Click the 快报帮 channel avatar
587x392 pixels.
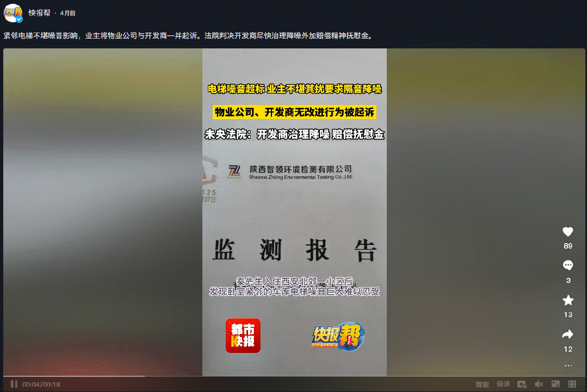pos(12,13)
